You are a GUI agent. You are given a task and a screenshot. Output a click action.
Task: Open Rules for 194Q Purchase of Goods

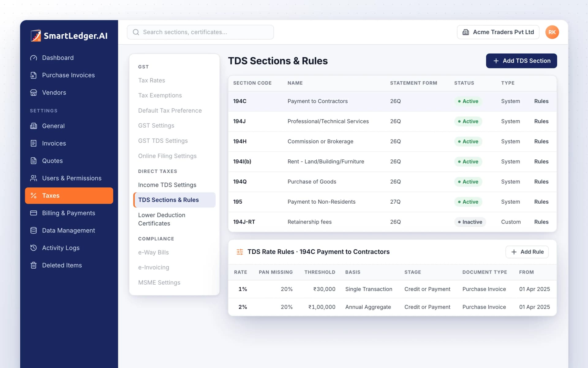coord(541,182)
